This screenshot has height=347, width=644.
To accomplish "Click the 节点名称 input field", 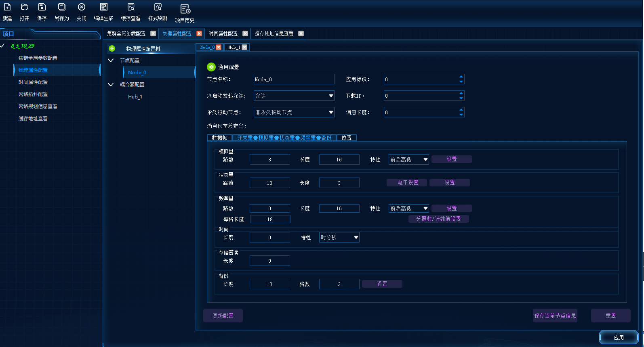I will click(x=294, y=79).
